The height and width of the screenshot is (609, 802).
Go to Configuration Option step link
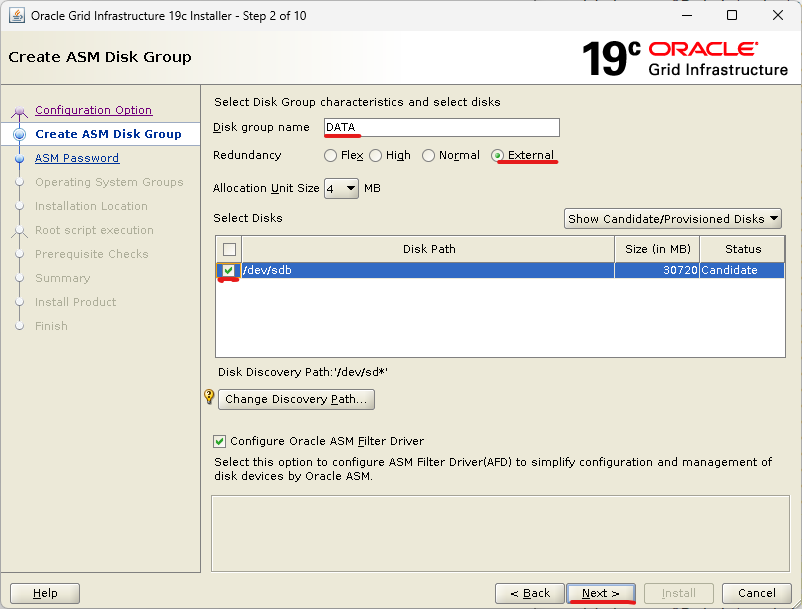tap(93, 110)
